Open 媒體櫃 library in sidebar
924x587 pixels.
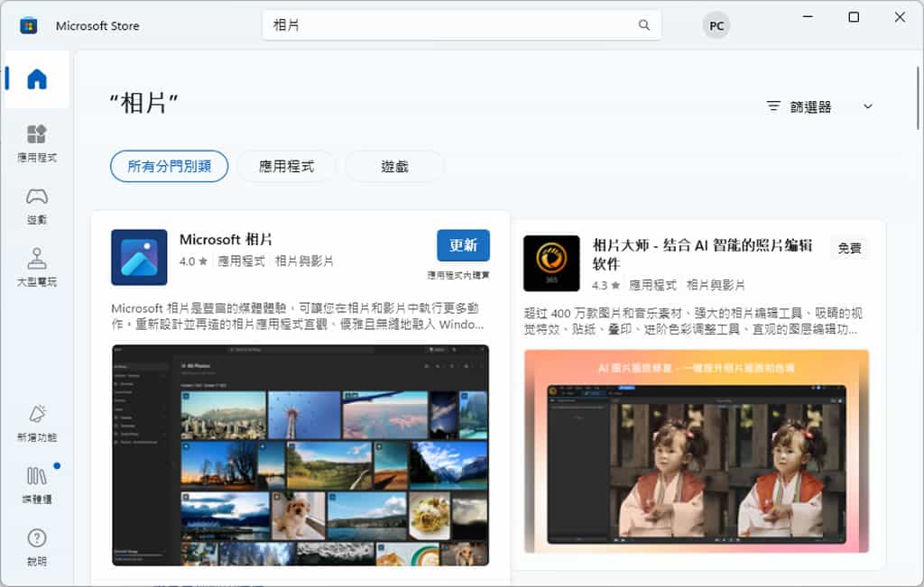coord(37,485)
